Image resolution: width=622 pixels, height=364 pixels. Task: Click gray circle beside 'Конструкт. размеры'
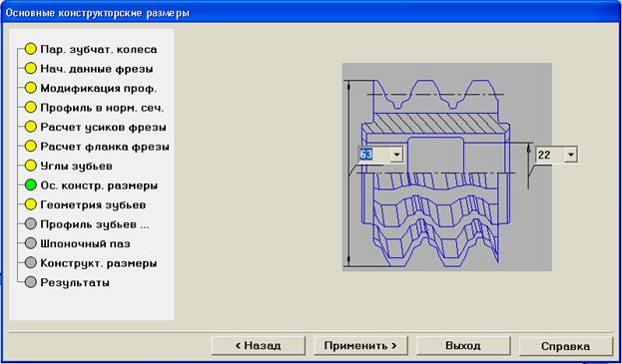point(31,262)
